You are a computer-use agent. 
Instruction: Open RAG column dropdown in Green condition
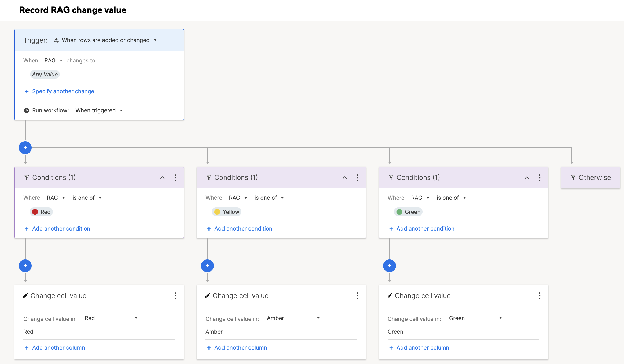point(420,198)
